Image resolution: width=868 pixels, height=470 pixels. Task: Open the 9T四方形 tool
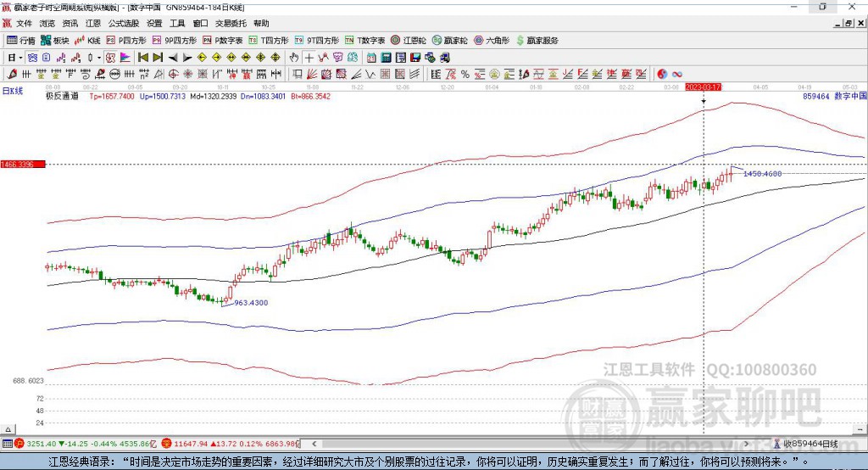317,41
